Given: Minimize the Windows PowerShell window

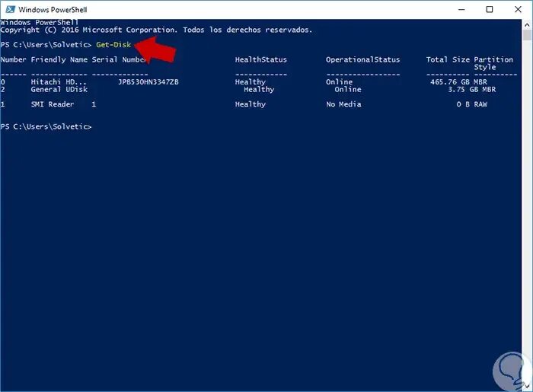Looking at the screenshot, I should 461,9.
